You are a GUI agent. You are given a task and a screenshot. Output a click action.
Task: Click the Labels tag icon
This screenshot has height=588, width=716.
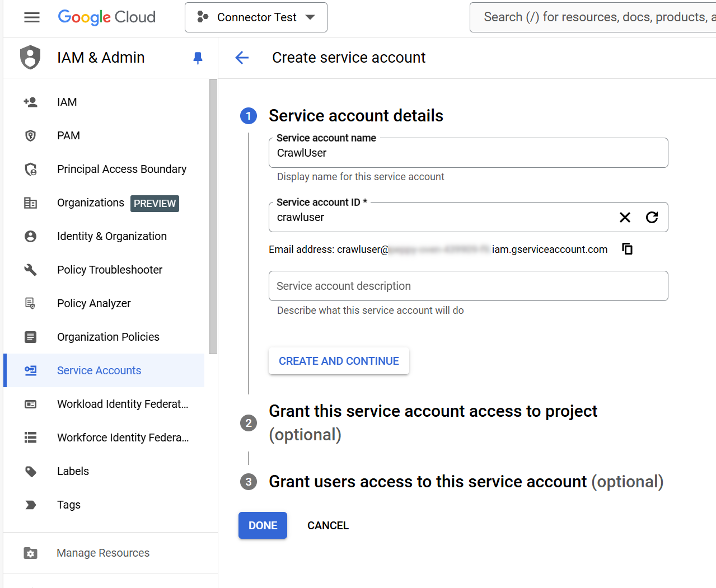[30, 471]
